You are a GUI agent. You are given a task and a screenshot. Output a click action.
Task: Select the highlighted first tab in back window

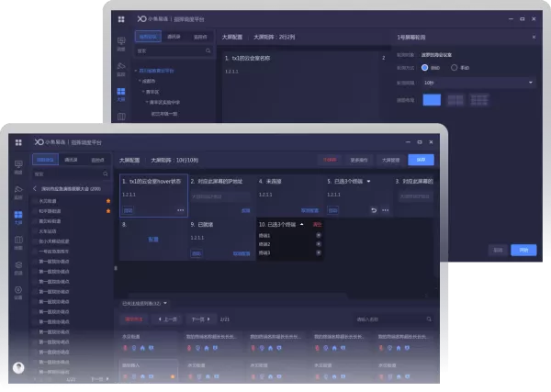[148, 37]
